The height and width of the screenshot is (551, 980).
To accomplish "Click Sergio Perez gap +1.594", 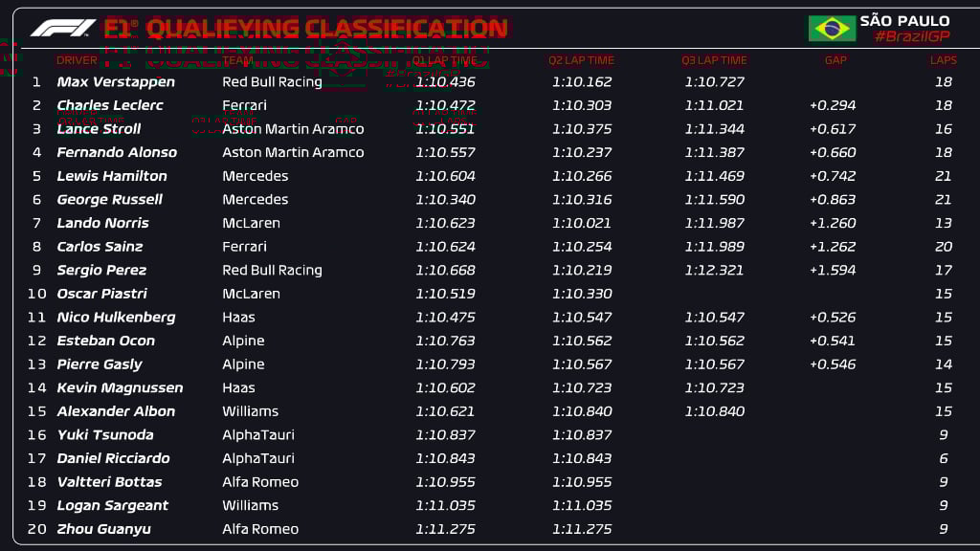I will [833, 271].
